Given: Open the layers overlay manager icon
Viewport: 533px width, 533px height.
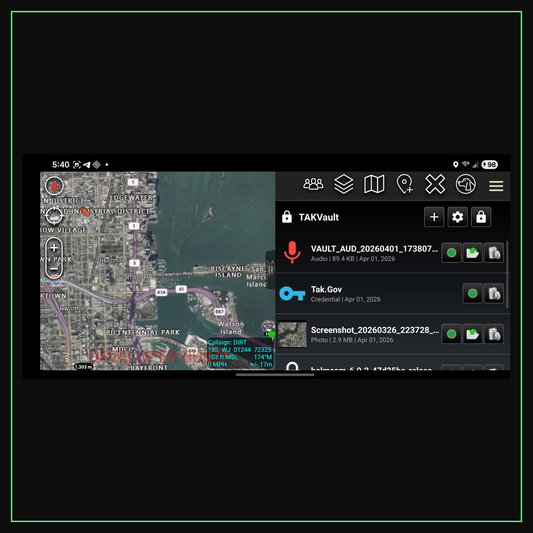Looking at the screenshot, I should tap(344, 184).
